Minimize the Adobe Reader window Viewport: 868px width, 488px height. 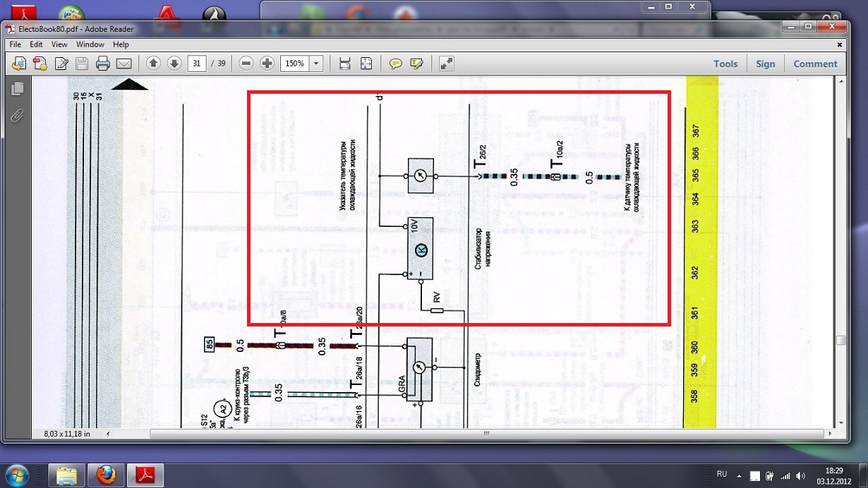pyautogui.click(x=791, y=27)
